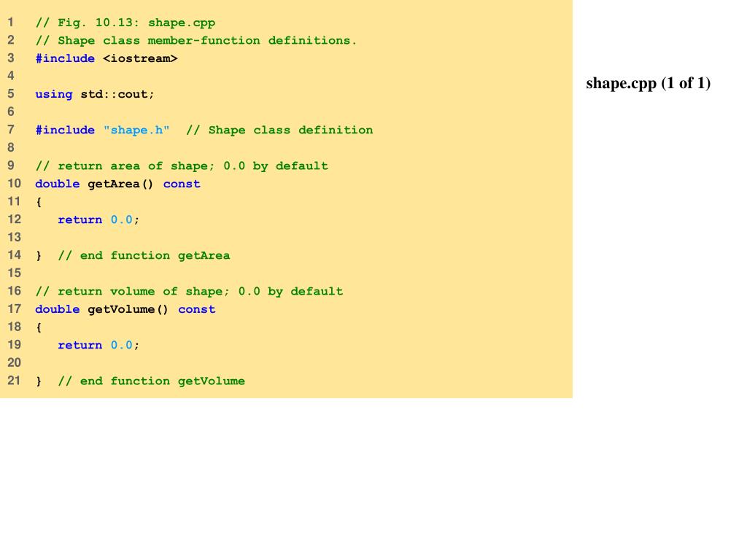The height and width of the screenshot is (560, 747).
Task: Click the "shape.h" string literal
Action: [136, 130]
